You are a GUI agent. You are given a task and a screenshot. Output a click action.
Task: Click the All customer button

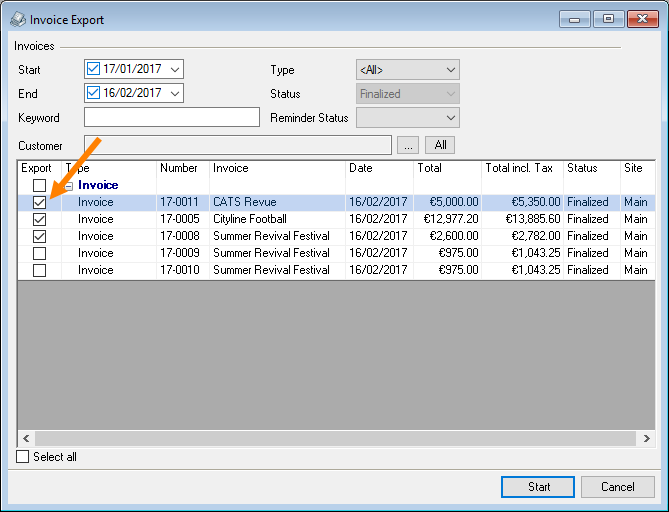click(x=440, y=146)
